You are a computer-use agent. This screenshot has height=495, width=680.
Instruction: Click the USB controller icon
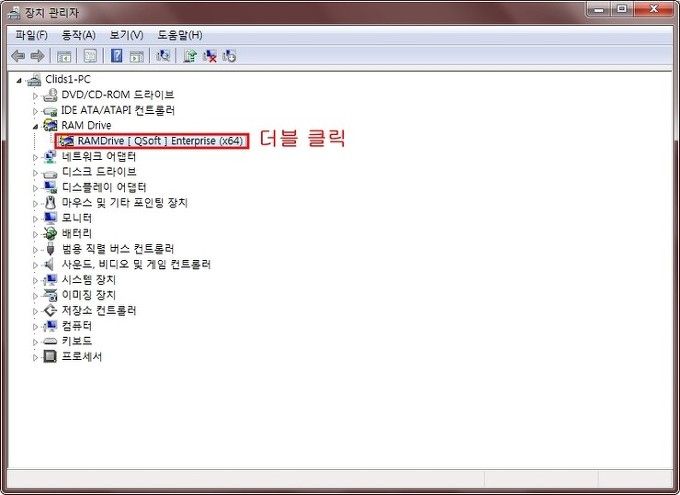pyautogui.click(x=50, y=249)
